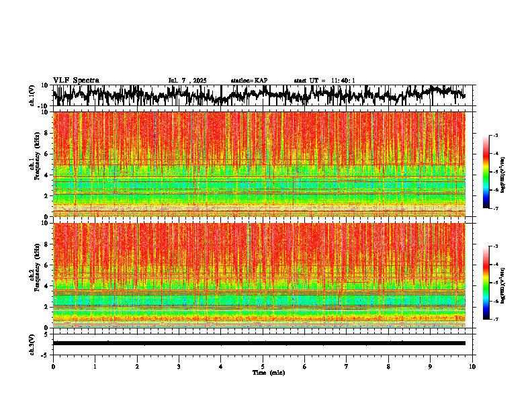Screen dimensions: 532x411
Task: Click time axis tick label "9"
Action: click(x=430, y=367)
